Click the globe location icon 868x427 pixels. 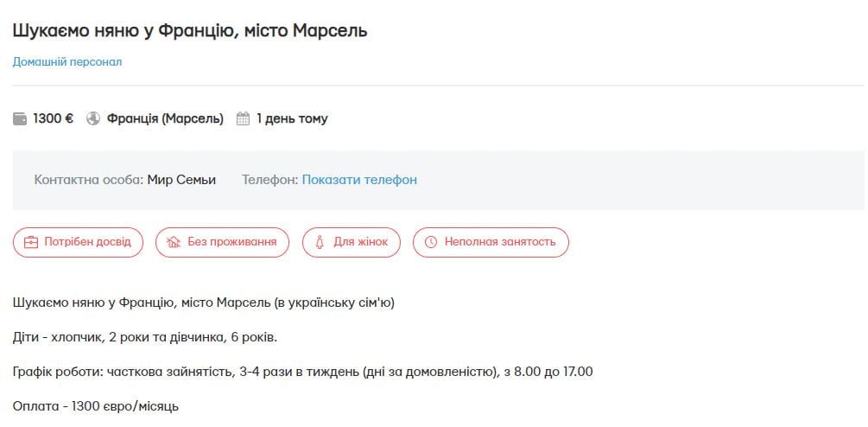94,119
